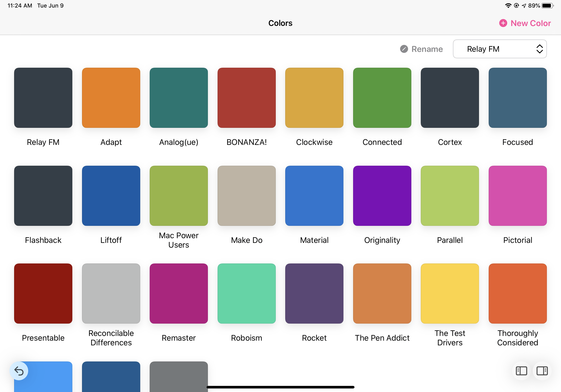Viewport: 561px width, 392px height.
Task: Select the green Connected color swatch
Action: click(x=382, y=98)
